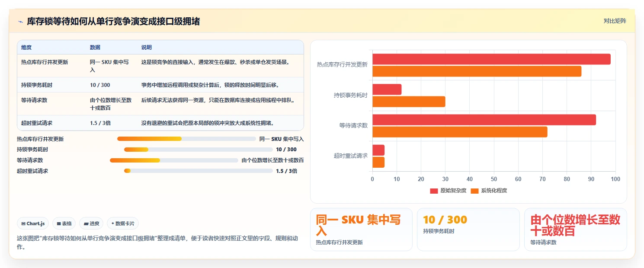Toggle the 系统化程度 legend item
This screenshot has width=644, height=268.
click(x=489, y=191)
